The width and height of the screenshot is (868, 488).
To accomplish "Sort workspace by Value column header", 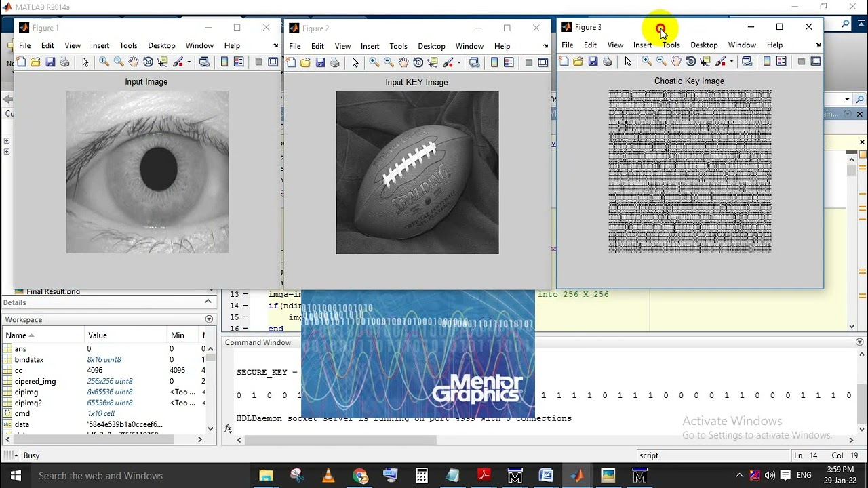I will tap(125, 335).
